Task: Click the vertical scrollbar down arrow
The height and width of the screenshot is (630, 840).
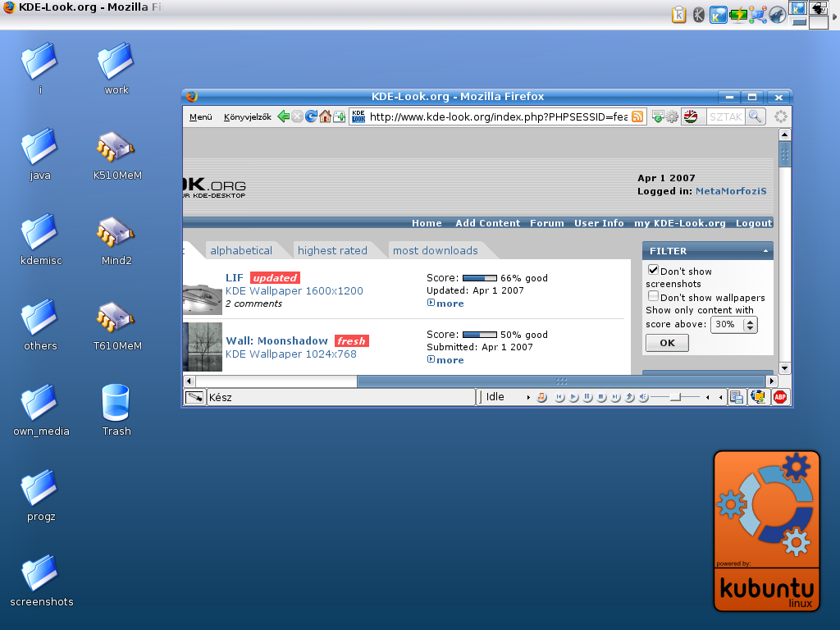Action: [x=784, y=368]
